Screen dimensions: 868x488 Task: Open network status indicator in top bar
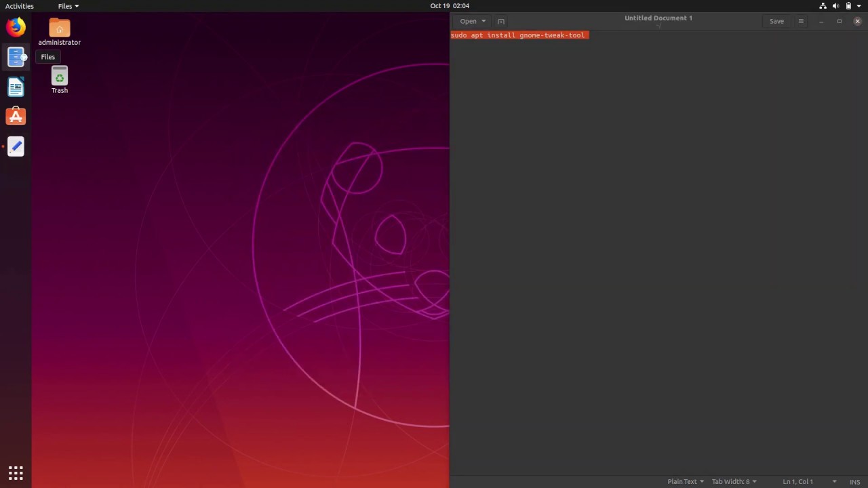tap(823, 5)
